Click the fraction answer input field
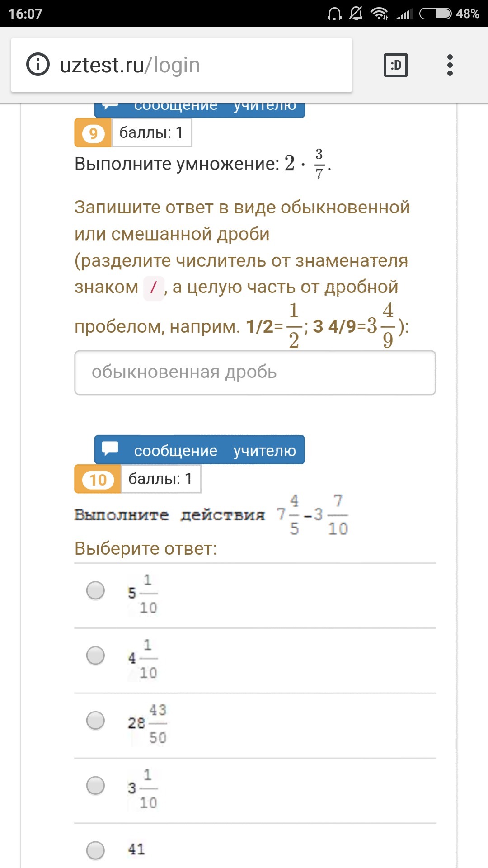This screenshot has height=868, width=488. (x=255, y=373)
